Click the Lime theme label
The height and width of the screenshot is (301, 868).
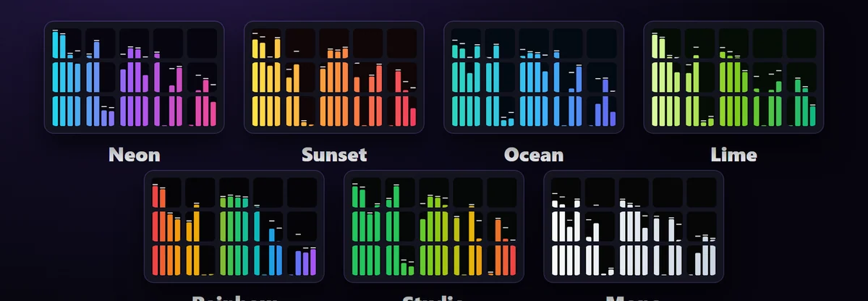point(733,154)
